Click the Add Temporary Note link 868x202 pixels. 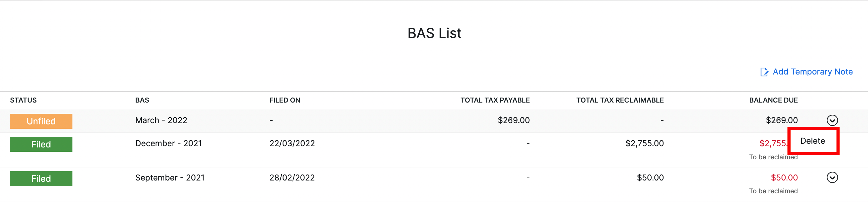812,71
